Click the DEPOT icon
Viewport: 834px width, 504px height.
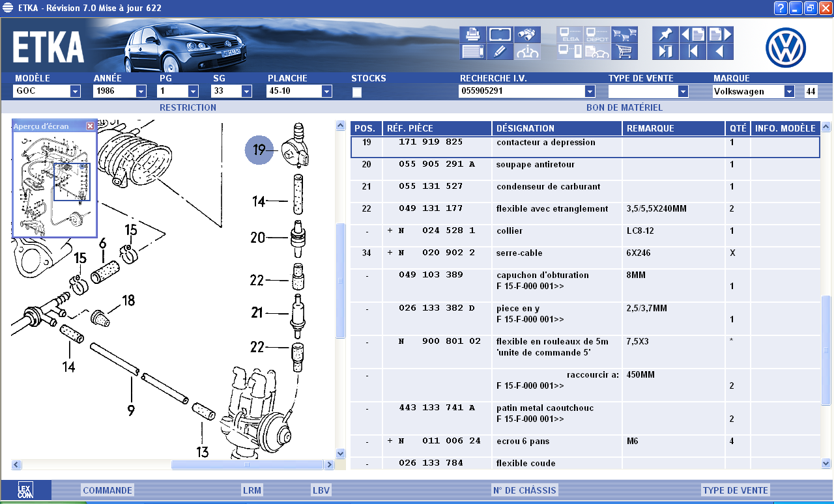click(x=597, y=35)
